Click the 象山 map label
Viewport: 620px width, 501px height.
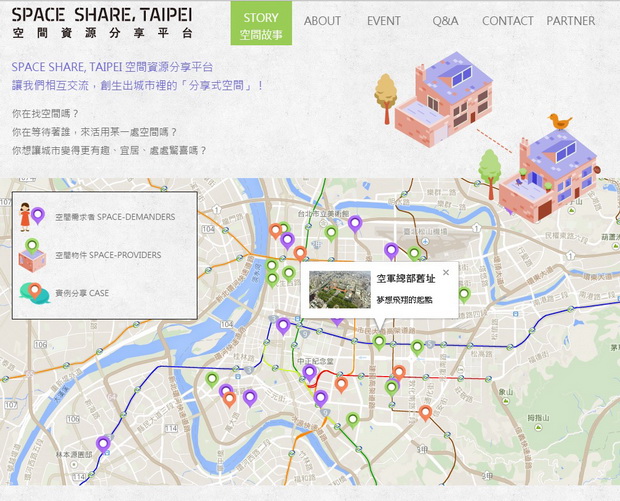coord(506,392)
